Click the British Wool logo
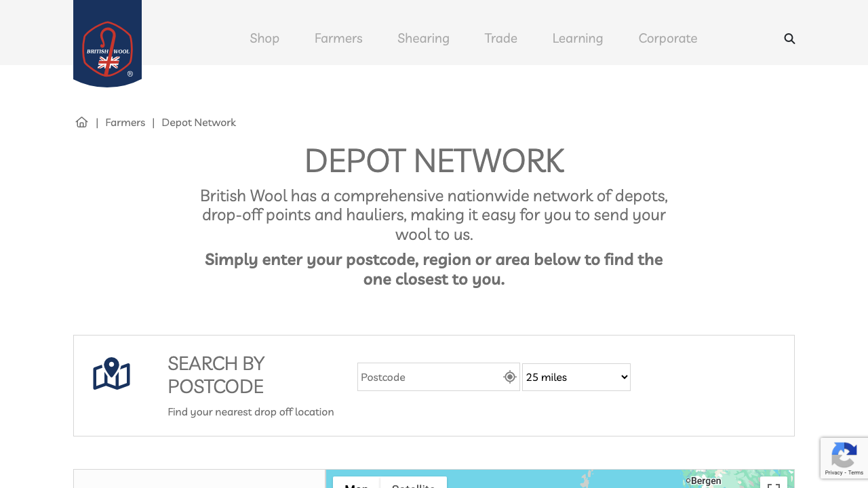The width and height of the screenshot is (868, 488). click(107, 43)
